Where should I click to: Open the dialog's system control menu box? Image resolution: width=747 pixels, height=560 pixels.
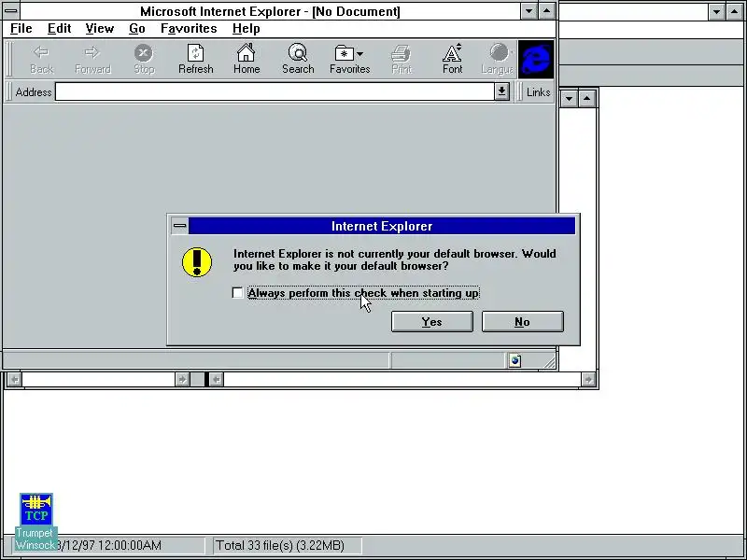coord(179,226)
